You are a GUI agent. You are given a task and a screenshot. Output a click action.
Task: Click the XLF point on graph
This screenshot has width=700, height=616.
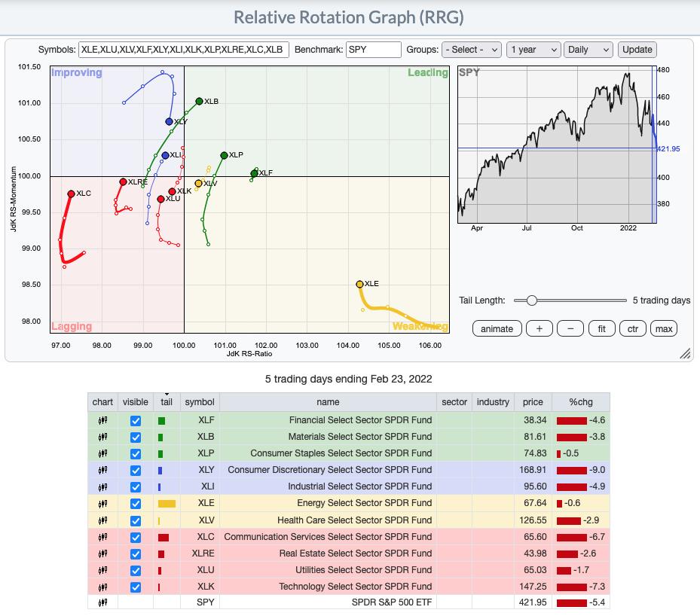click(x=255, y=173)
